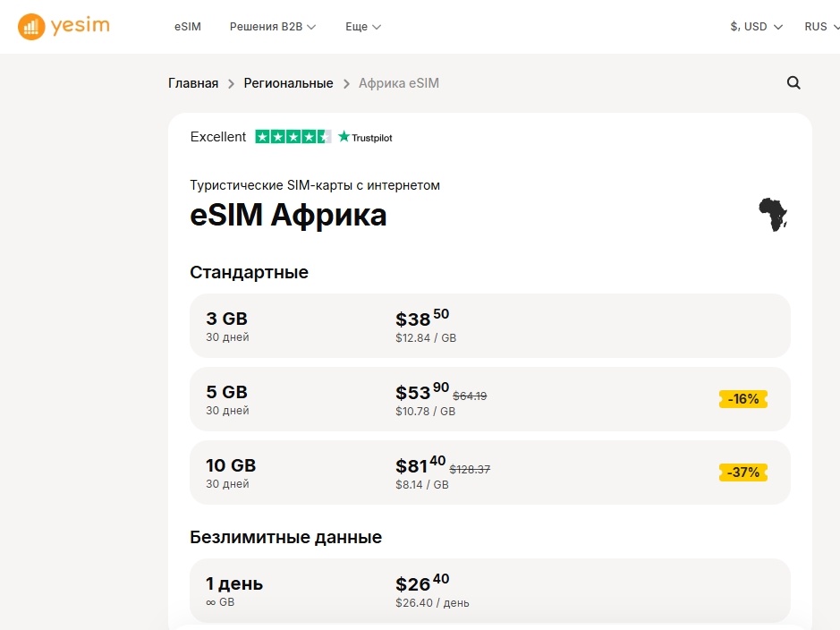Click the $8.14 / GB price text
The width and height of the screenshot is (840, 630).
click(422, 485)
